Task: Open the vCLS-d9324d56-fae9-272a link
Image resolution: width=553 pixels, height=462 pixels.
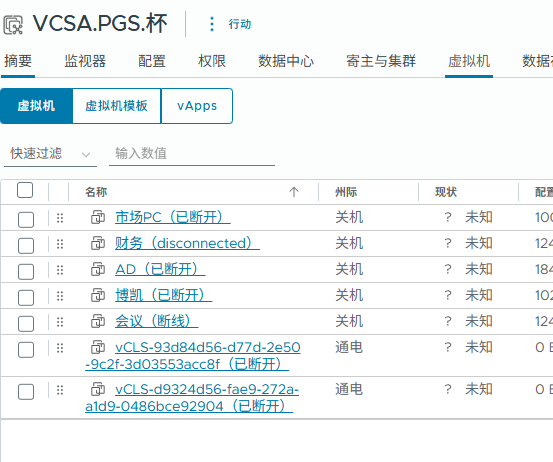Action: coord(192,398)
